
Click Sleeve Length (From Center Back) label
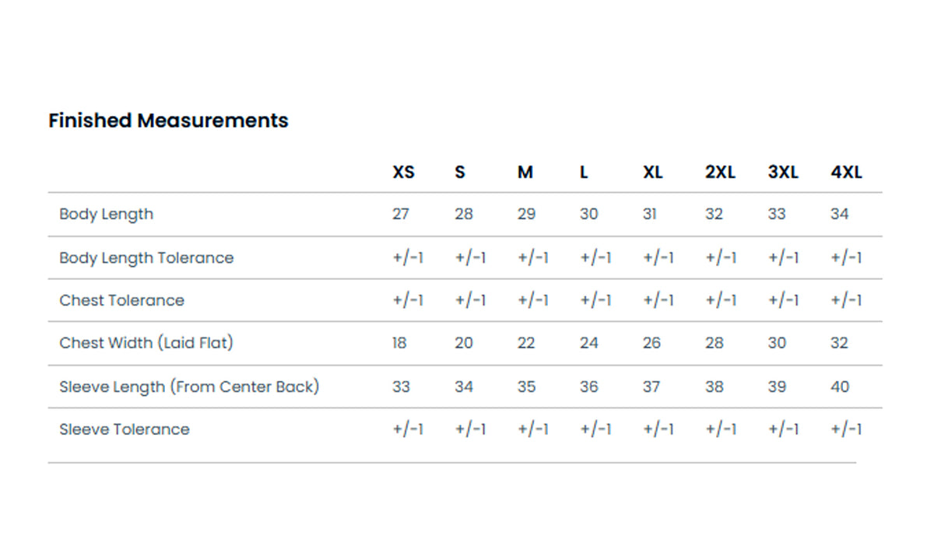coord(189,387)
